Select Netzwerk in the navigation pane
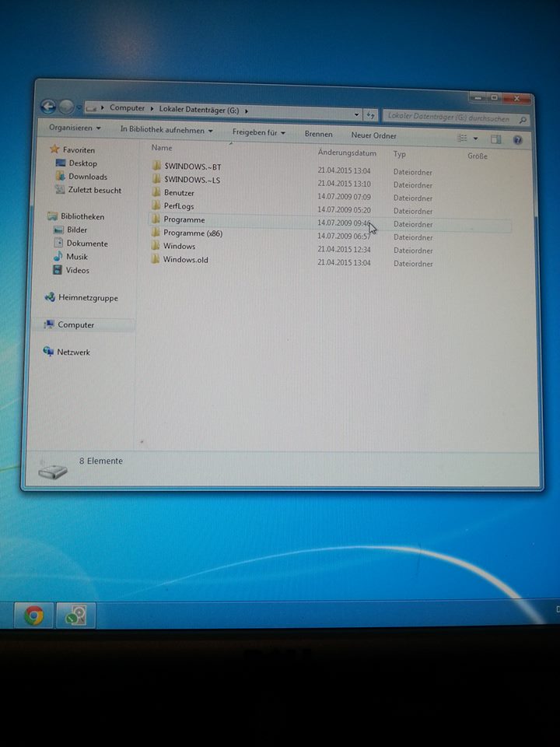 click(73, 352)
